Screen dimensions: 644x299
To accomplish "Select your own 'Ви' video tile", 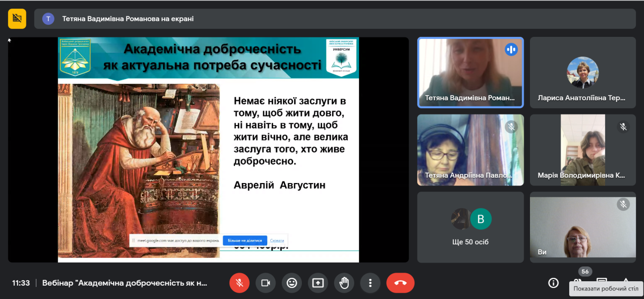I will click(x=583, y=227).
